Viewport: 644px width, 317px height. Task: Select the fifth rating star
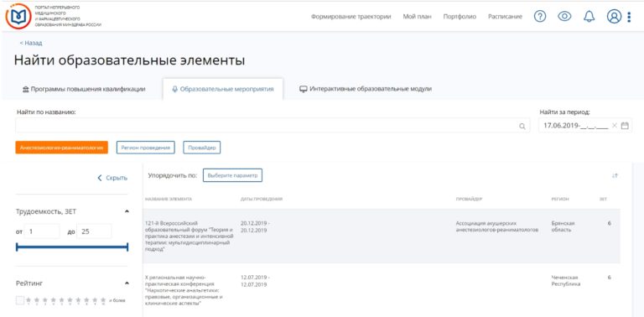[x=62, y=300]
